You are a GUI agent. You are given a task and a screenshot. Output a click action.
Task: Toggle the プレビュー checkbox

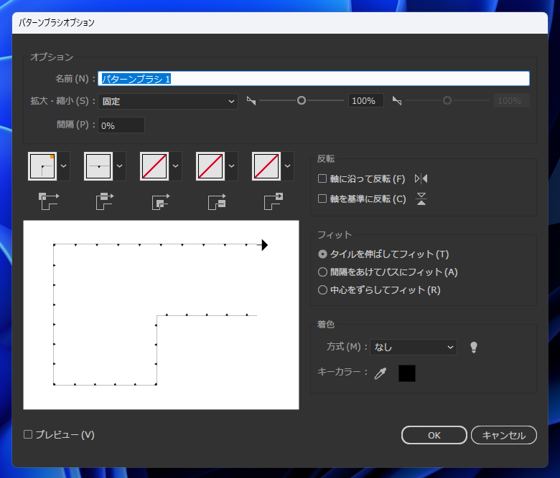pos(28,434)
